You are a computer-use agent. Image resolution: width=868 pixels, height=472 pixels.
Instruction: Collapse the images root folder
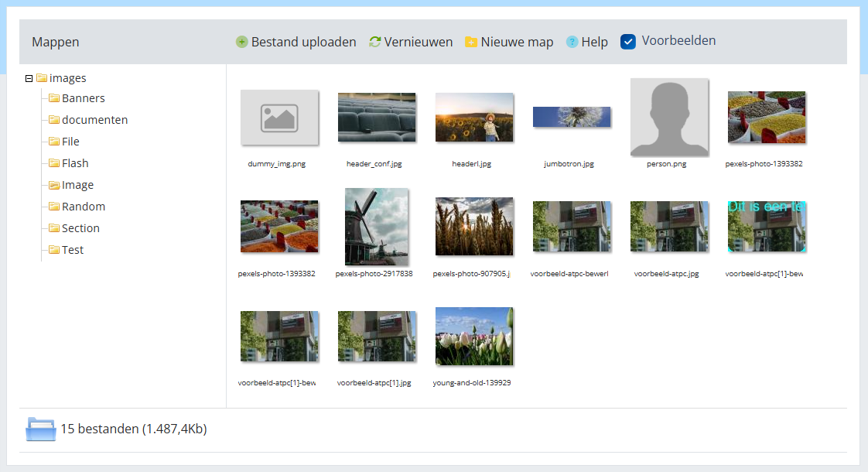(29, 78)
